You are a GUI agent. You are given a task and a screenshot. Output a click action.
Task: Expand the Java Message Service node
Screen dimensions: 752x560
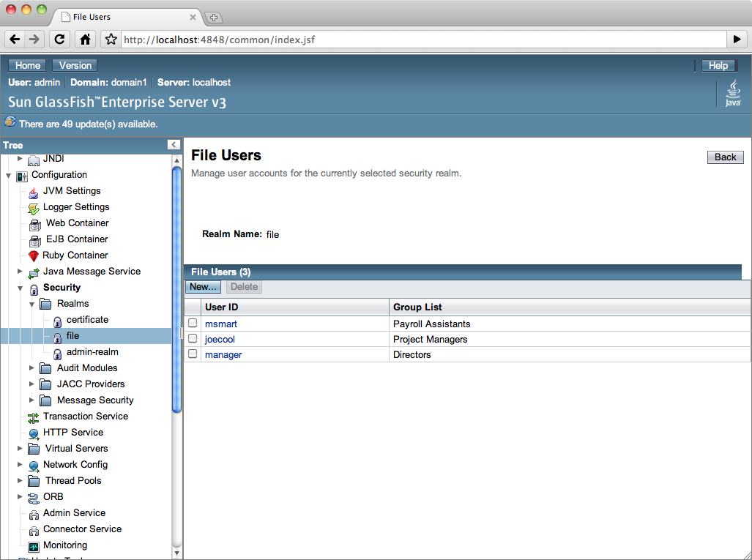(20, 271)
